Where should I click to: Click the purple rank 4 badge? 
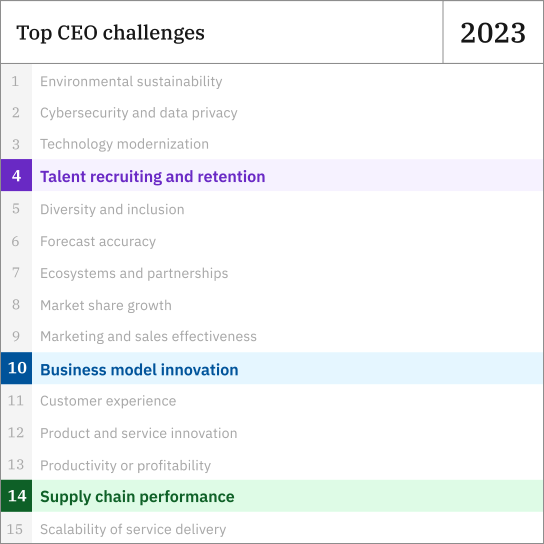tap(16, 175)
